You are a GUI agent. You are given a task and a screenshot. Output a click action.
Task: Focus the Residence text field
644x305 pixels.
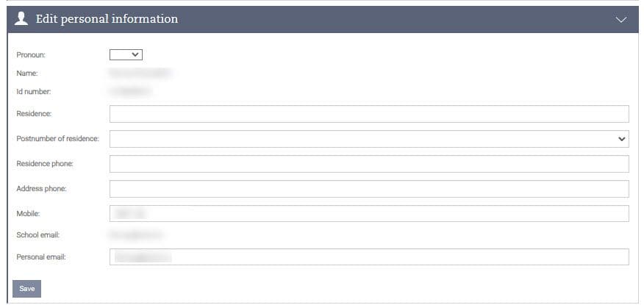coord(369,113)
